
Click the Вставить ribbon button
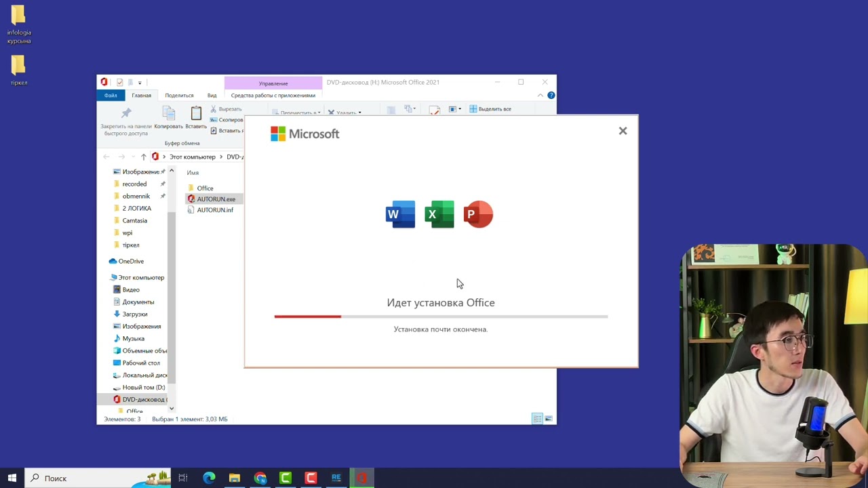pos(196,118)
